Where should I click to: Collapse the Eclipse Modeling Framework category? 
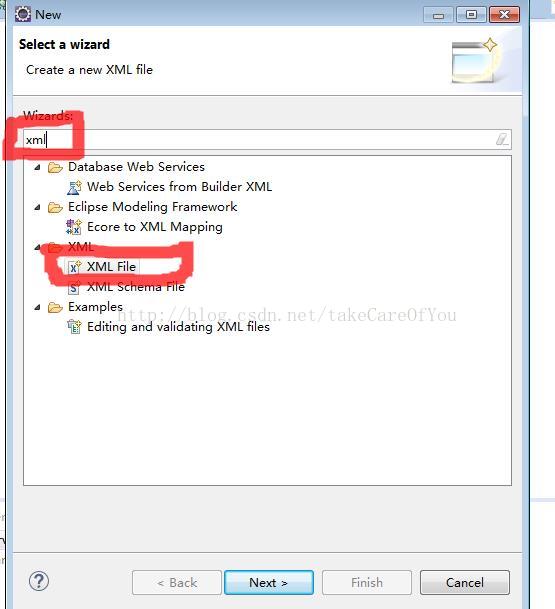[37, 207]
